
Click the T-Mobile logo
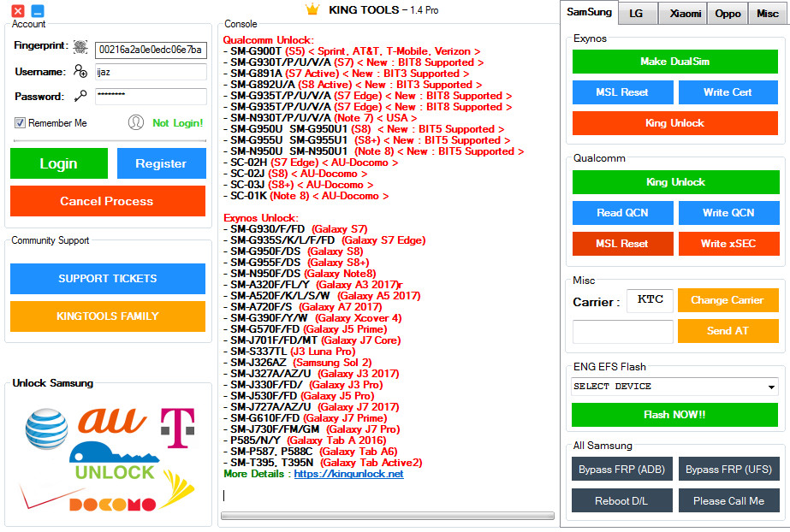(177, 428)
